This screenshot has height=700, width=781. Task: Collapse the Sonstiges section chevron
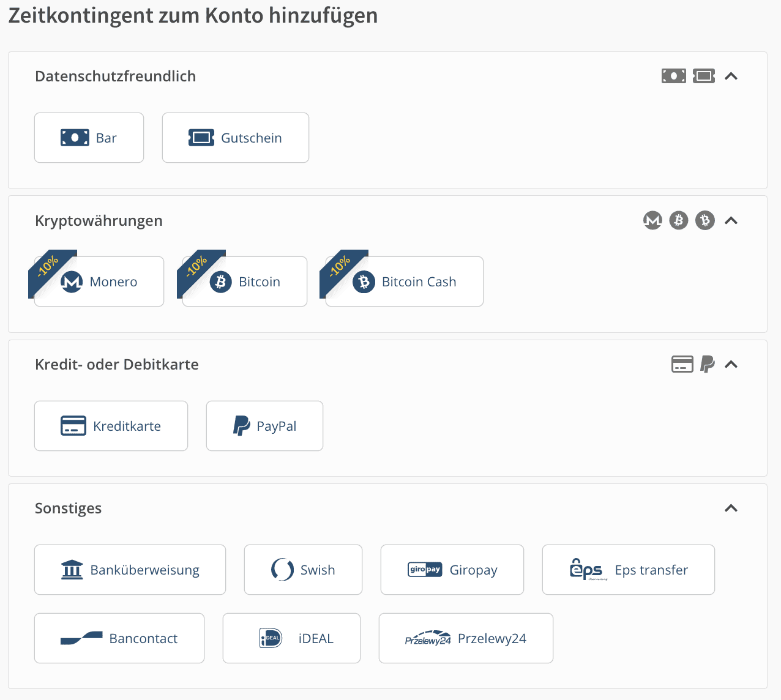731,508
